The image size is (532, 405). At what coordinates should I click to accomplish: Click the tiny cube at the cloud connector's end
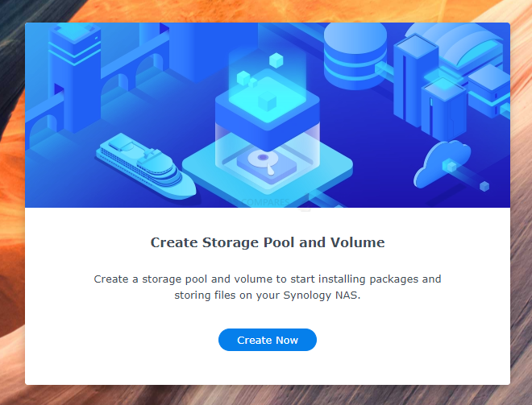tap(484, 186)
